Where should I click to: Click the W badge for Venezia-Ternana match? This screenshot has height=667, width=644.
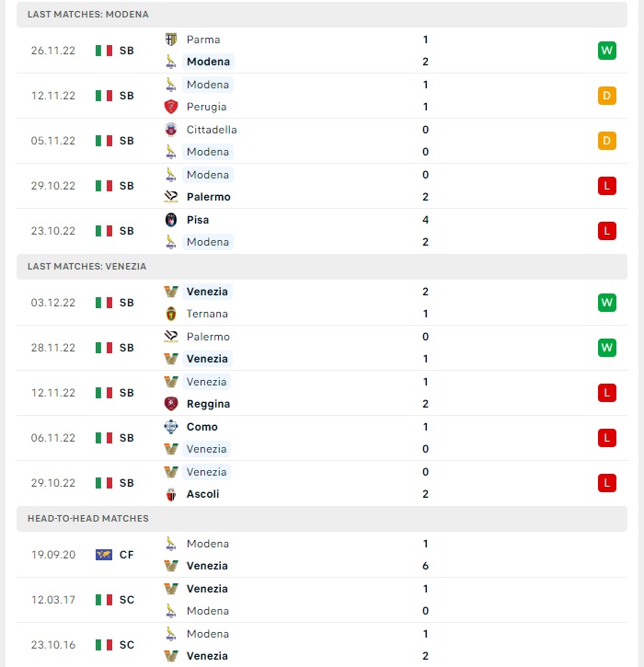click(607, 303)
